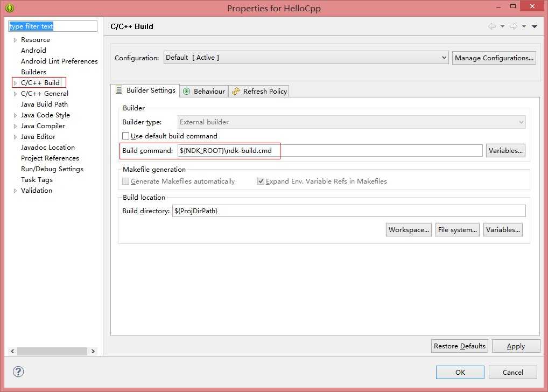Select Android in the properties tree
Viewport: 548px width, 392px height.
tap(33, 51)
